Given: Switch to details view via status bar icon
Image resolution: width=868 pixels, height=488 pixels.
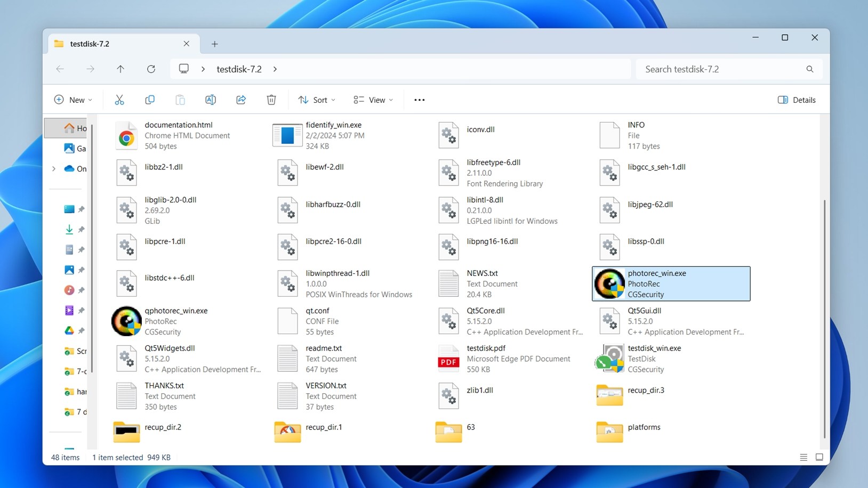Looking at the screenshot, I should coord(803,457).
